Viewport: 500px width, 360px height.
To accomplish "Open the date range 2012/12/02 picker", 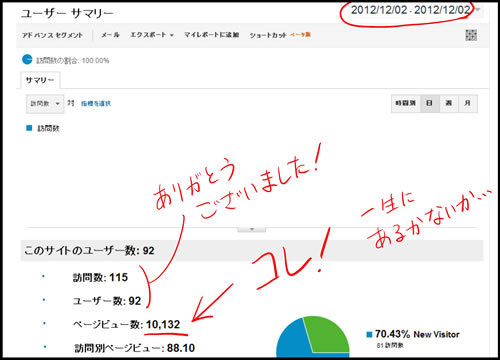I will [x=415, y=10].
